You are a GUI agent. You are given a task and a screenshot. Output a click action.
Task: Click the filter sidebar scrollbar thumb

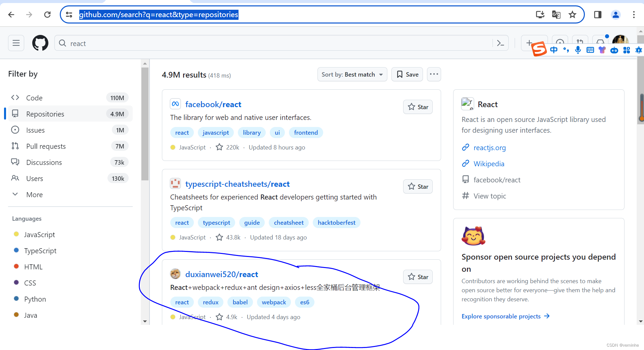click(x=145, y=124)
